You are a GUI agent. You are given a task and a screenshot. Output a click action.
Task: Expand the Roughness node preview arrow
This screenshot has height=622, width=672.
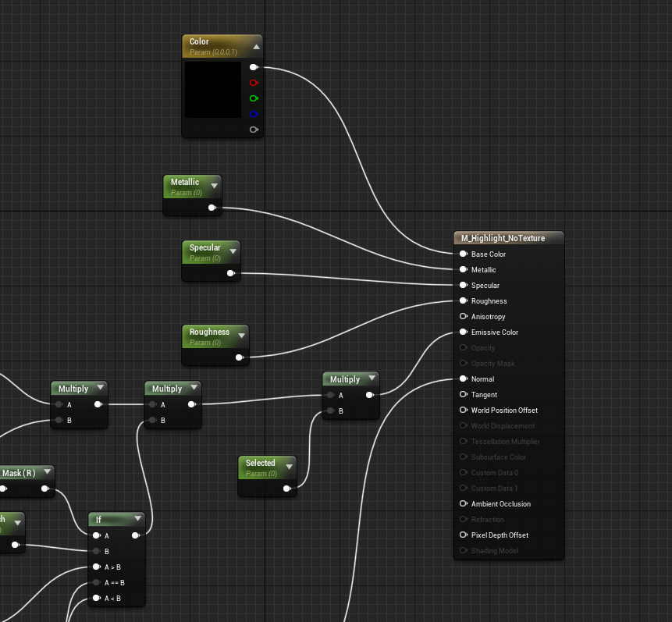[241, 336]
